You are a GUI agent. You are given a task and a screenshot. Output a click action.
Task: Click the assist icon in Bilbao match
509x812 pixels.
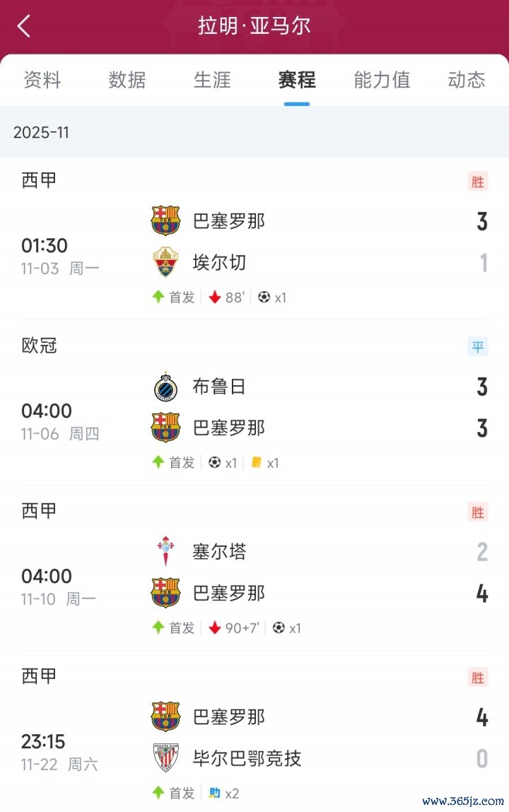click(215, 793)
